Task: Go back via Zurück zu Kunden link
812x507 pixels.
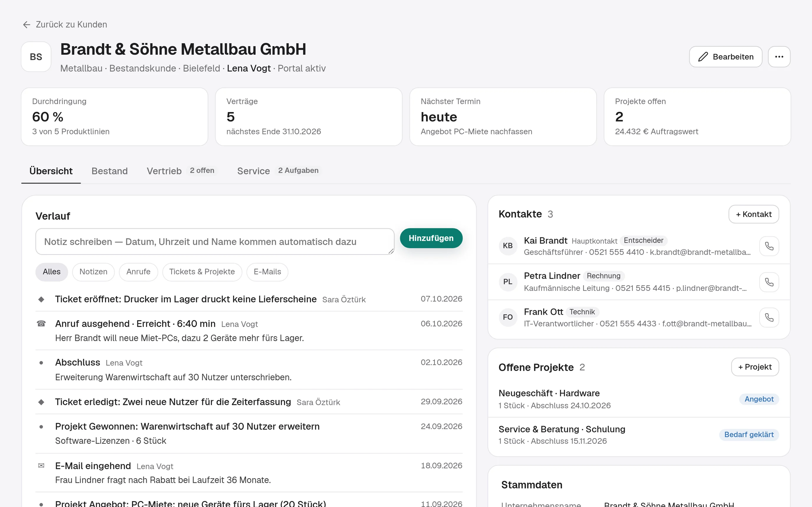Action: tap(65, 24)
